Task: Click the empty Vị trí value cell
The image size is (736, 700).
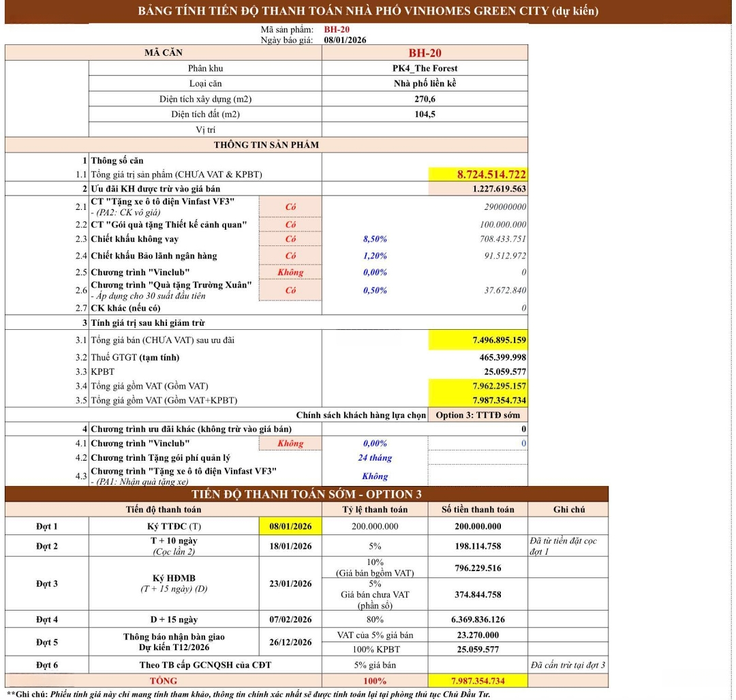Action: click(425, 130)
